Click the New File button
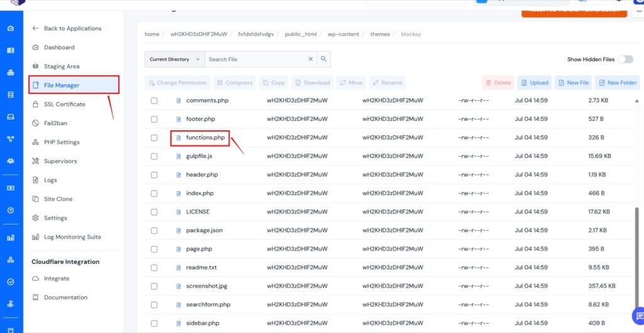Screen dimensions: 644x333 (x=574, y=82)
